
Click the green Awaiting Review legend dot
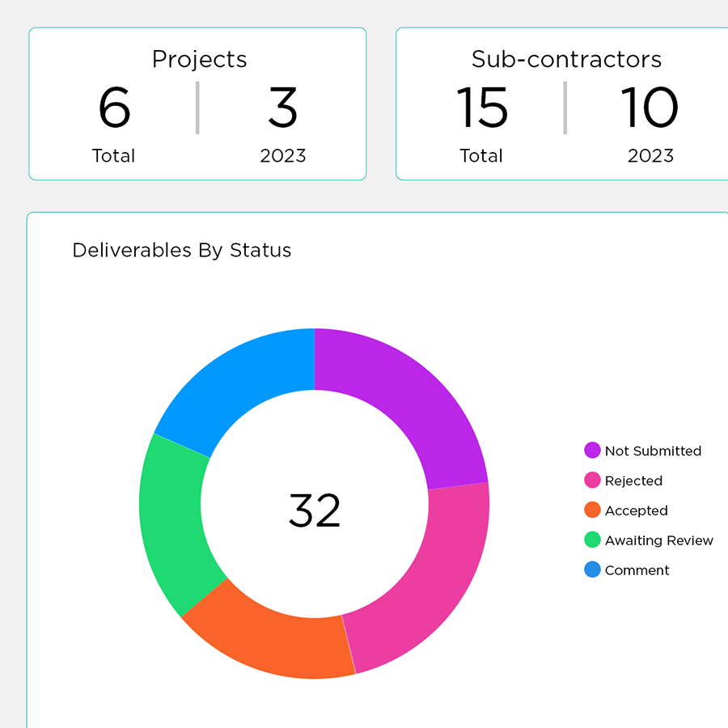592,540
